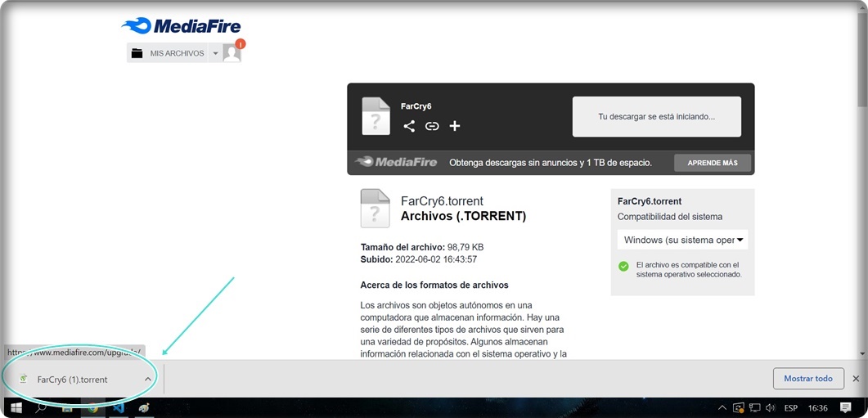The image size is (868, 418).
Task: Expand options chevron for FarCry6 (1).torrent
Action: click(147, 380)
